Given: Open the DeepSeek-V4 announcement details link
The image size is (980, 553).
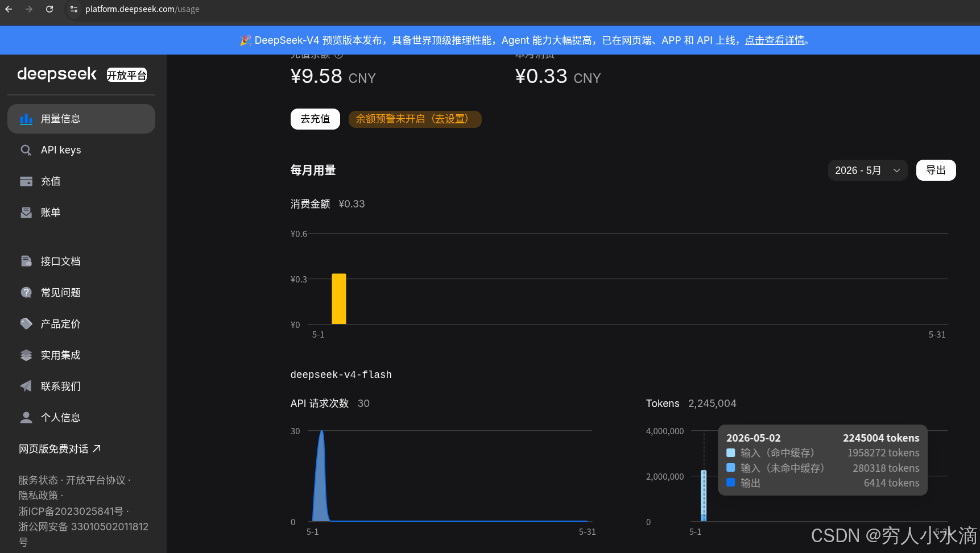Looking at the screenshot, I should point(775,40).
